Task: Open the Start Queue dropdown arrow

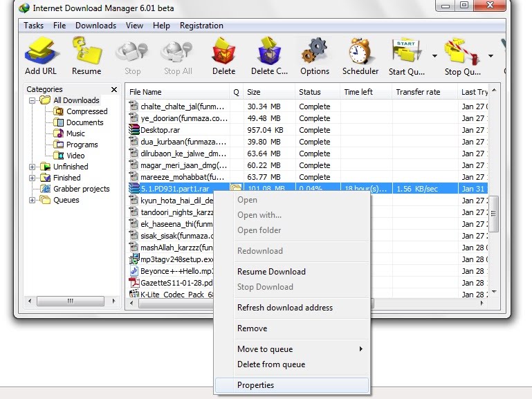Action: click(434, 56)
